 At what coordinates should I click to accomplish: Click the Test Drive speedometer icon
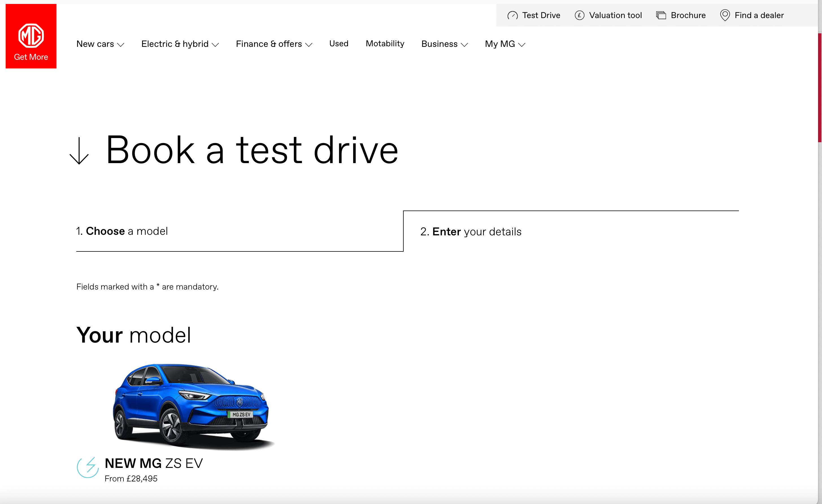[x=512, y=15]
